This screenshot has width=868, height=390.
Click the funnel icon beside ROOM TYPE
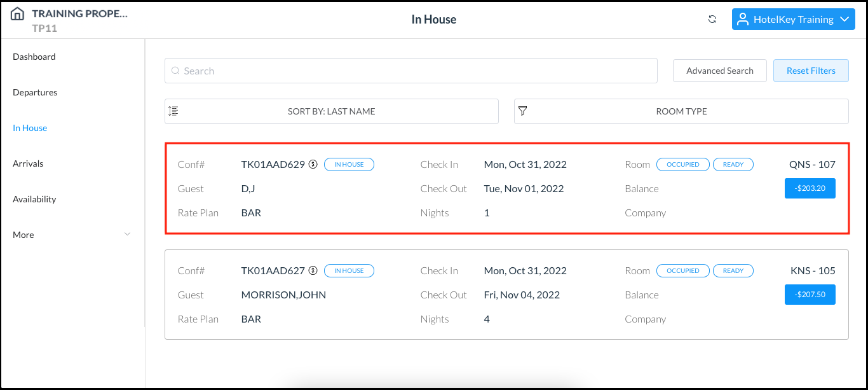click(x=522, y=111)
